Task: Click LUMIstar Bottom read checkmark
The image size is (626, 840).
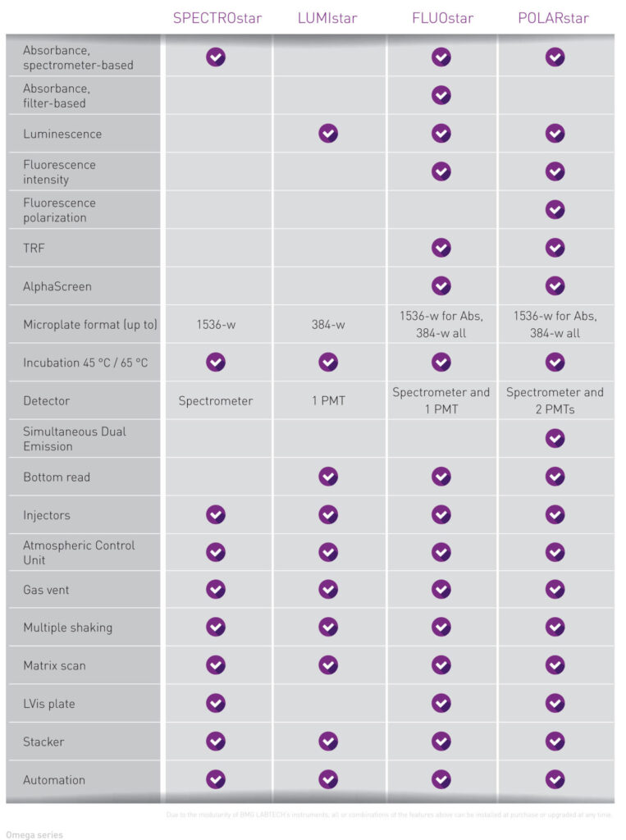Action: tap(328, 477)
